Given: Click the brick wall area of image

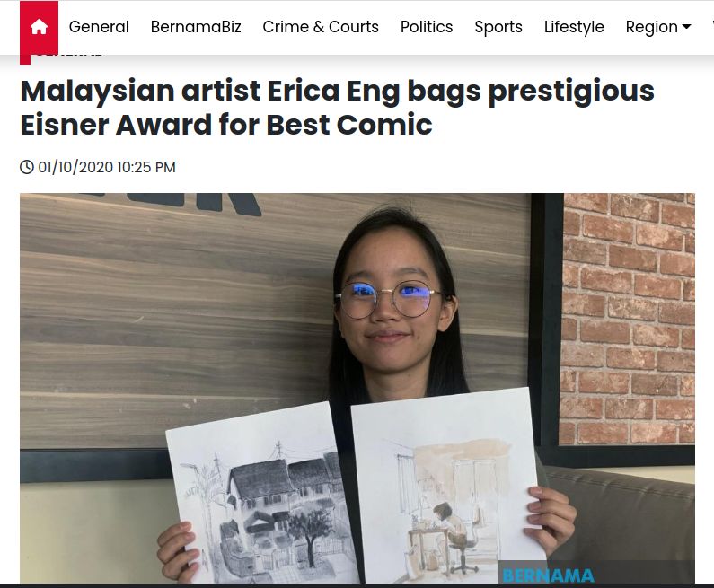Looking at the screenshot, I should pos(630,319).
